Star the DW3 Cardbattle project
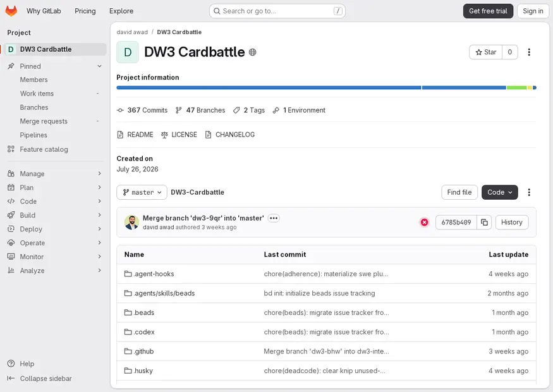 pos(485,52)
